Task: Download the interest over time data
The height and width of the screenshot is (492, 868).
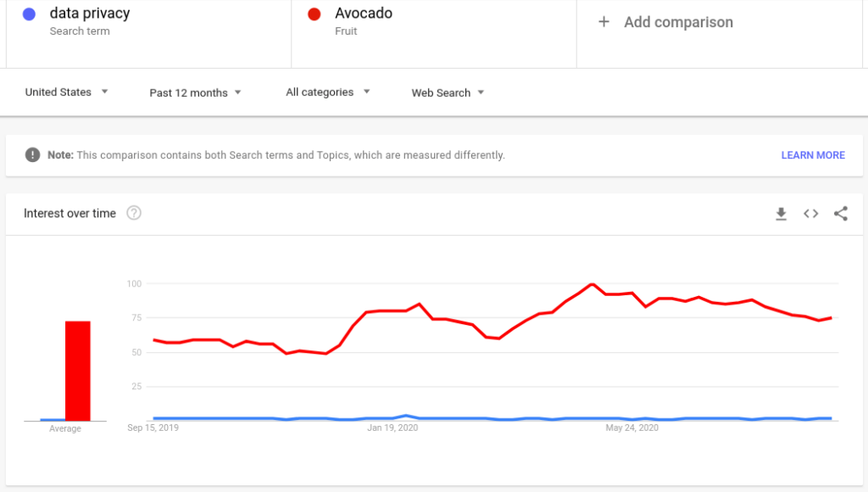Action: (781, 214)
